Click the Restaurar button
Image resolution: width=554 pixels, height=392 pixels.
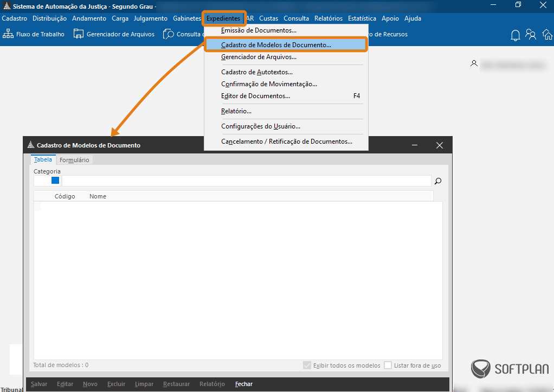click(176, 384)
